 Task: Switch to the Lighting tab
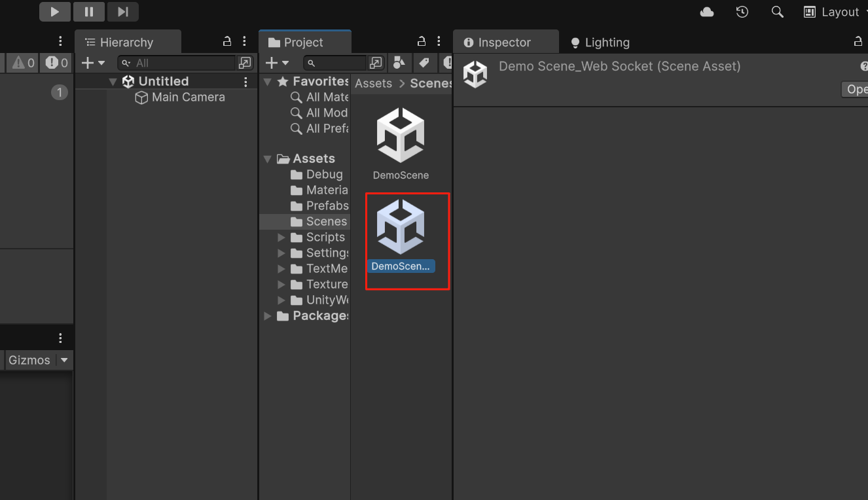coord(600,42)
